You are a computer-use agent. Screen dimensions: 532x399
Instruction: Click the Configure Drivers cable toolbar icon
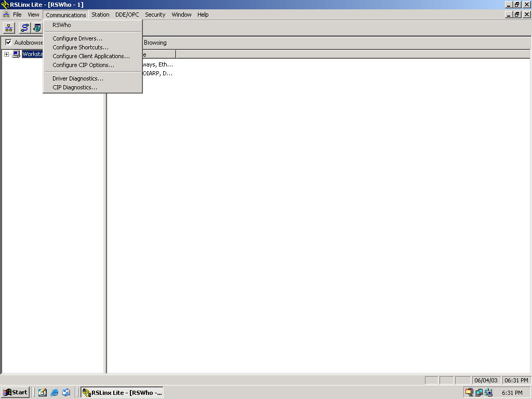coord(24,28)
